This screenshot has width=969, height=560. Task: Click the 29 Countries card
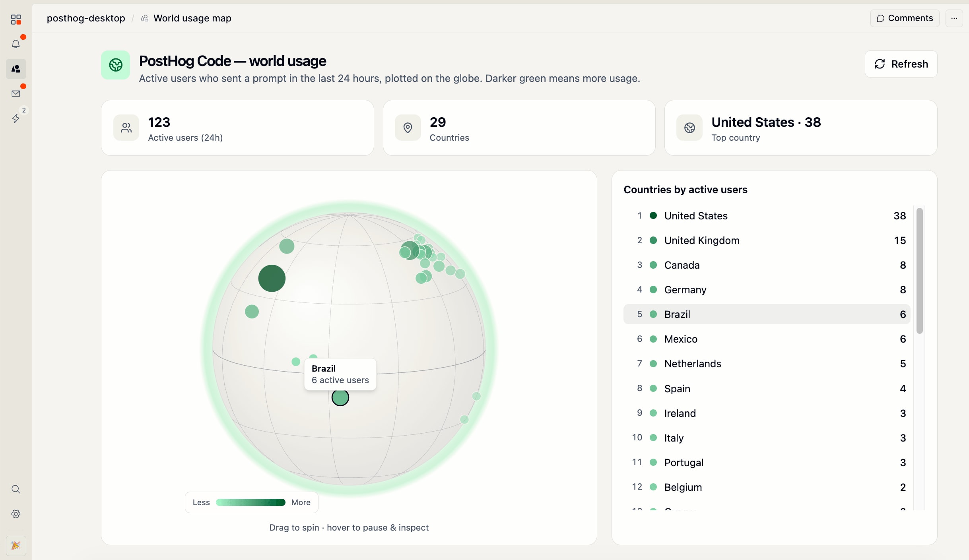[519, 128]
